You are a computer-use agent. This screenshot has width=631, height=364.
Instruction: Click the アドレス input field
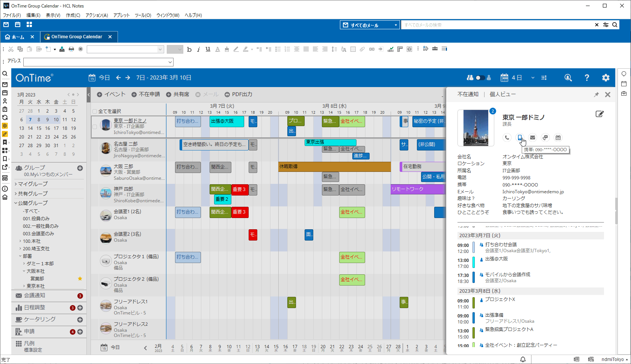click(98, 62)
